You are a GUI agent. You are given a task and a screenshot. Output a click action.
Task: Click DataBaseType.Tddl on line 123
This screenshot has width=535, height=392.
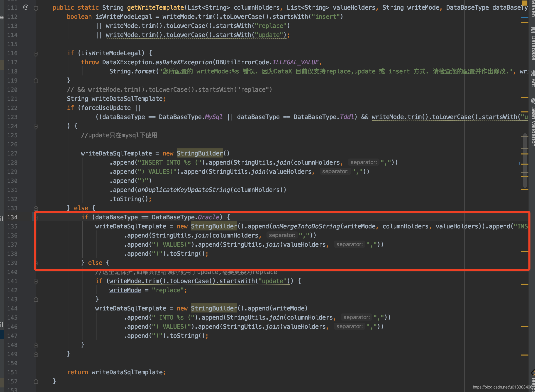[x=324, y=117]
